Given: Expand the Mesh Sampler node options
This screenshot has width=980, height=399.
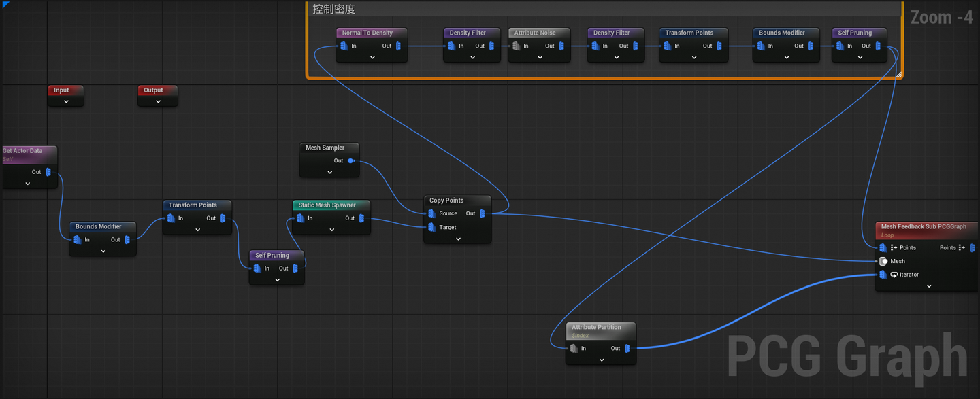Looking at the screenshot, I should 329,173.
